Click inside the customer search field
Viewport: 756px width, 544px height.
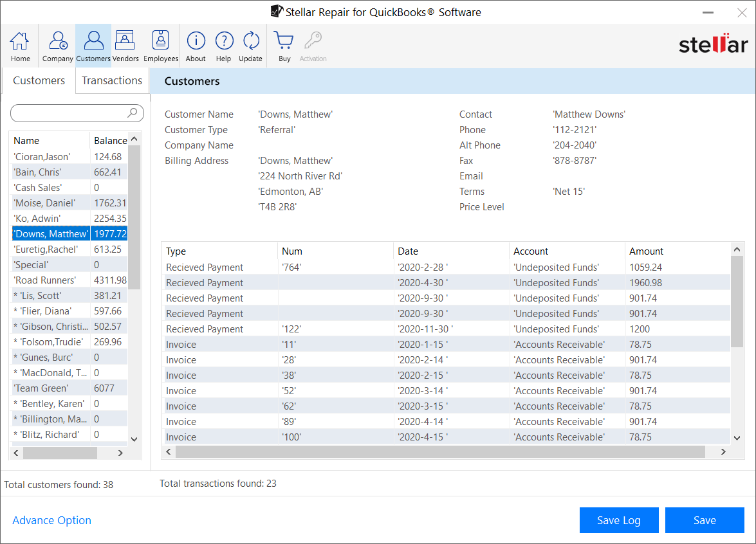point(77,113)
